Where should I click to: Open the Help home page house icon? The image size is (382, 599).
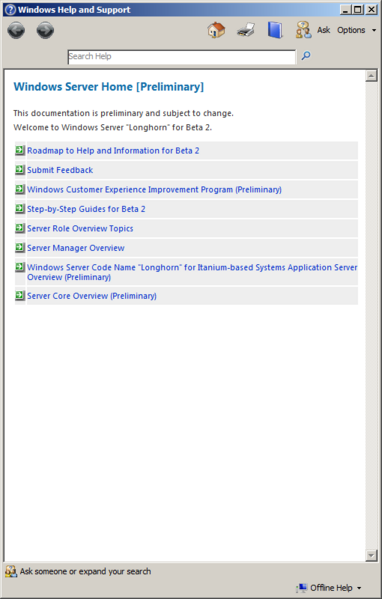tap(216, 30)
